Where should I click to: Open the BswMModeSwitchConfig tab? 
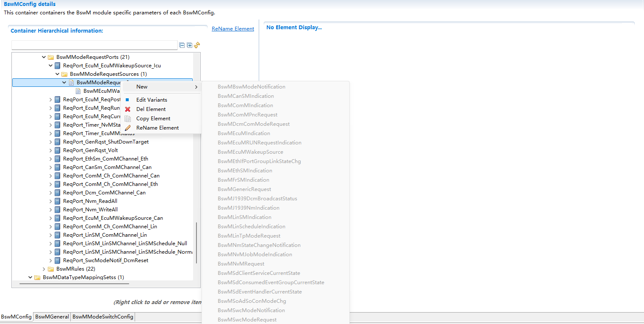tap(102, 316)
